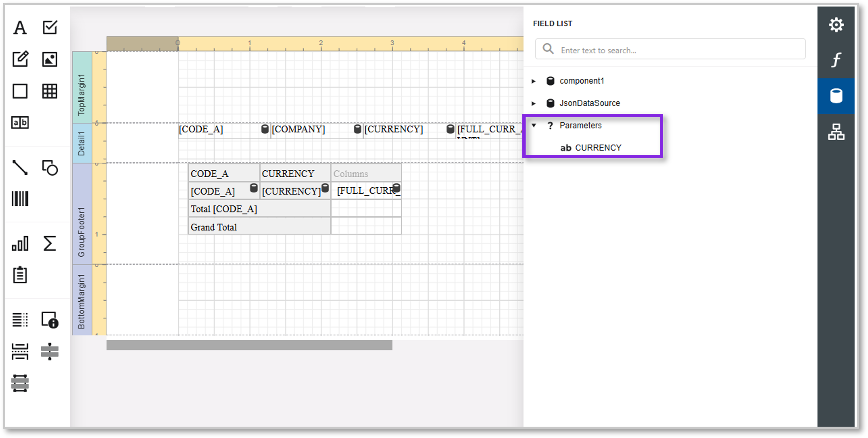
Task: Expand the JsonDataSource node
Action: (x=533, y=103)
